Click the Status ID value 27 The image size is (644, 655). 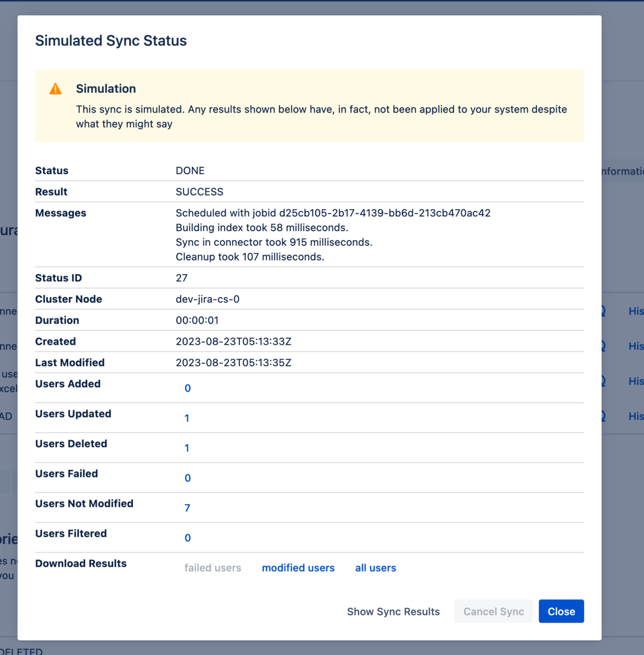[181, 278]
